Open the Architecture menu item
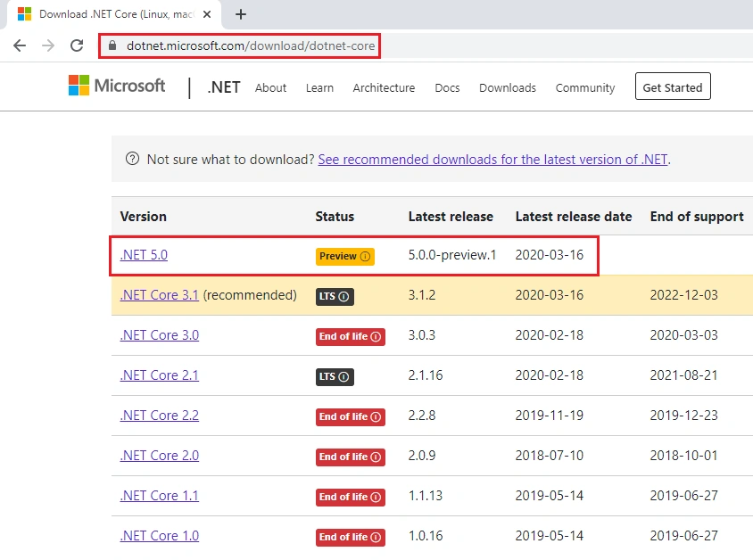Screen dimensions: 753x560 coord(384,87)
